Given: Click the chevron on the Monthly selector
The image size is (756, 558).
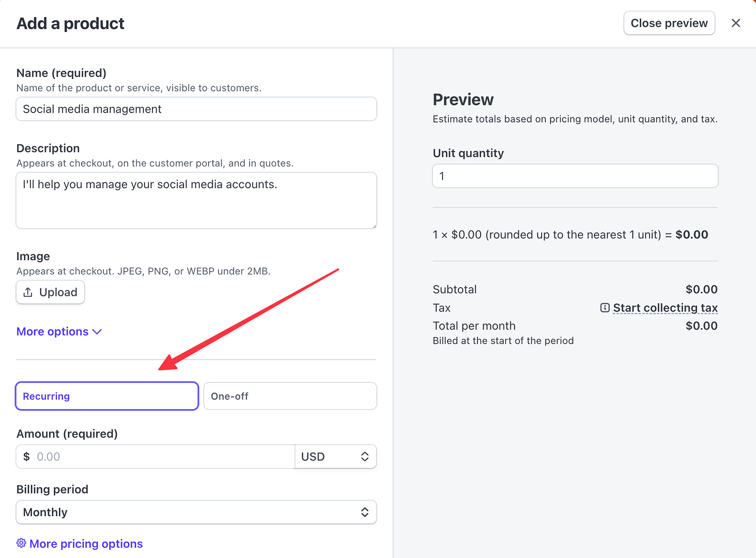Looking at the screenshot, I should 365,512.
